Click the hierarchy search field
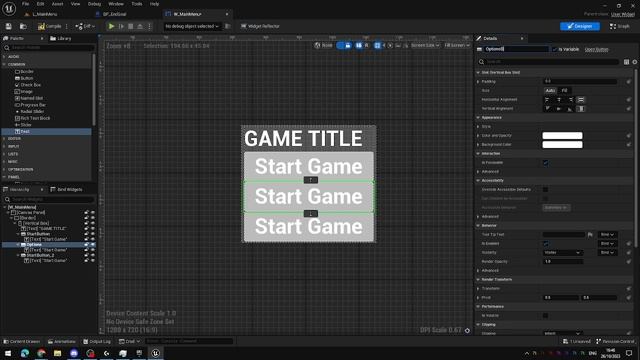The image size is (640, 360). pyautogui.click(x=49, y=199)
